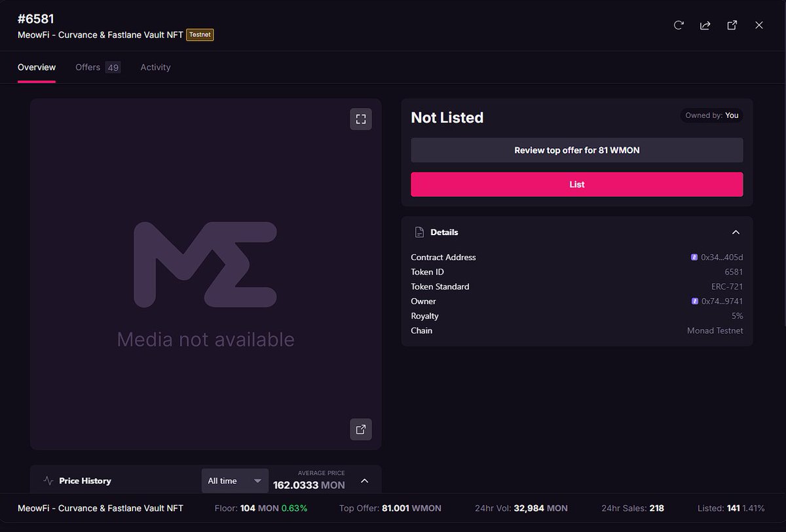Click the Details document icon
The image size is (786, 532).
click(419, 233)
